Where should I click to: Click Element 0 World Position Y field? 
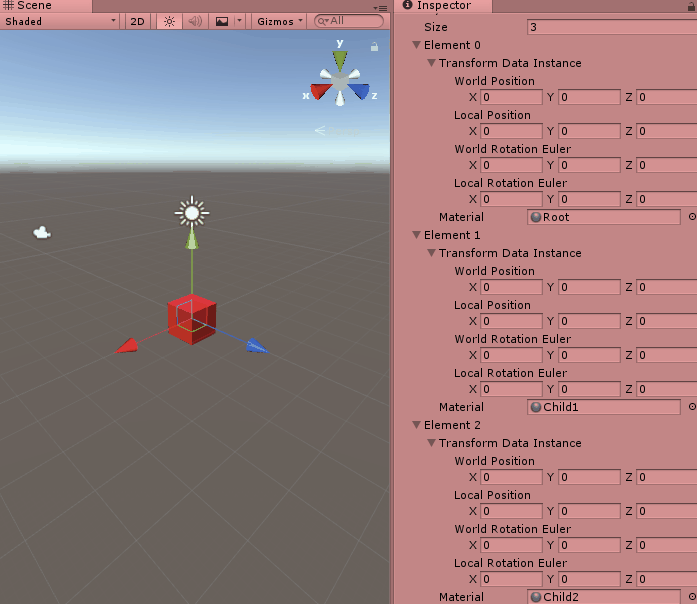[589, 97]
